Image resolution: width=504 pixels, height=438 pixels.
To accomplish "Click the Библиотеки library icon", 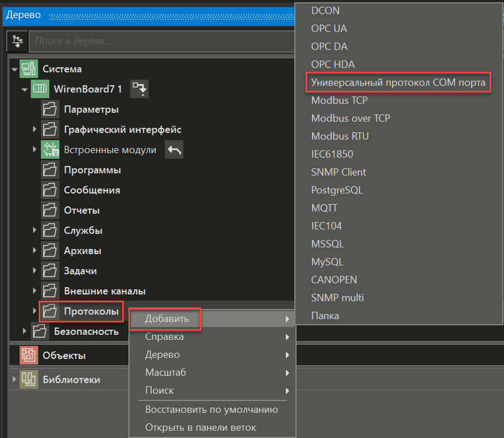I will 29,380.
